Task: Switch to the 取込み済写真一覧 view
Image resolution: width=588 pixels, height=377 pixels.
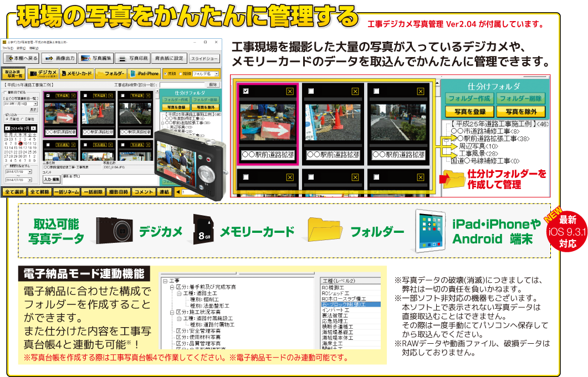Action: 13,74
